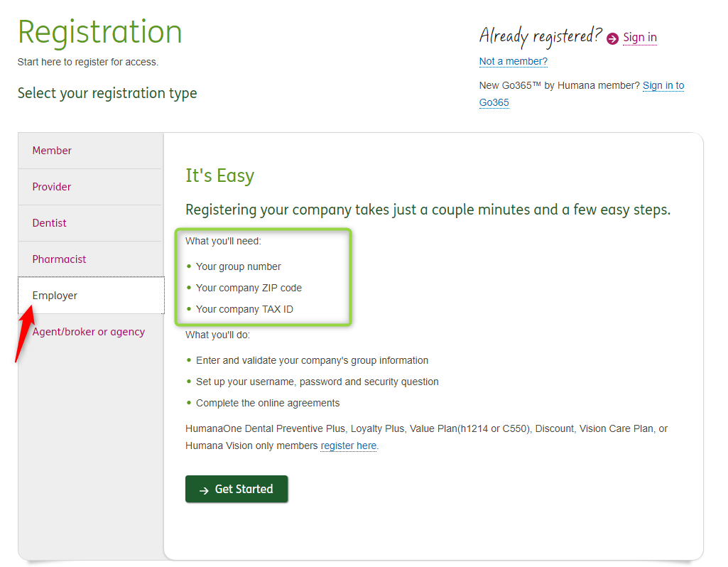Choose the Dentist registration type
This screenshot has height=567, width=728.
[50, 223]
